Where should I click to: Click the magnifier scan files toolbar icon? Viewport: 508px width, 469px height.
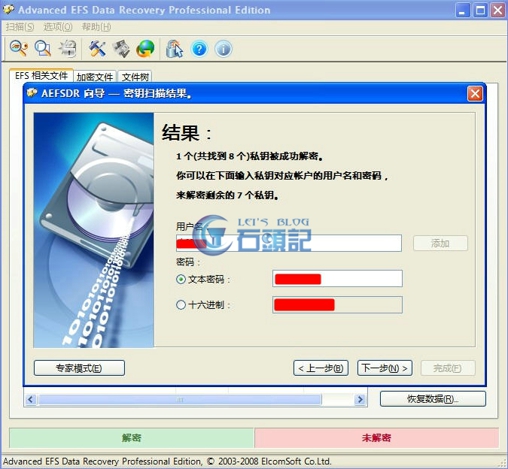click(43, 49)
